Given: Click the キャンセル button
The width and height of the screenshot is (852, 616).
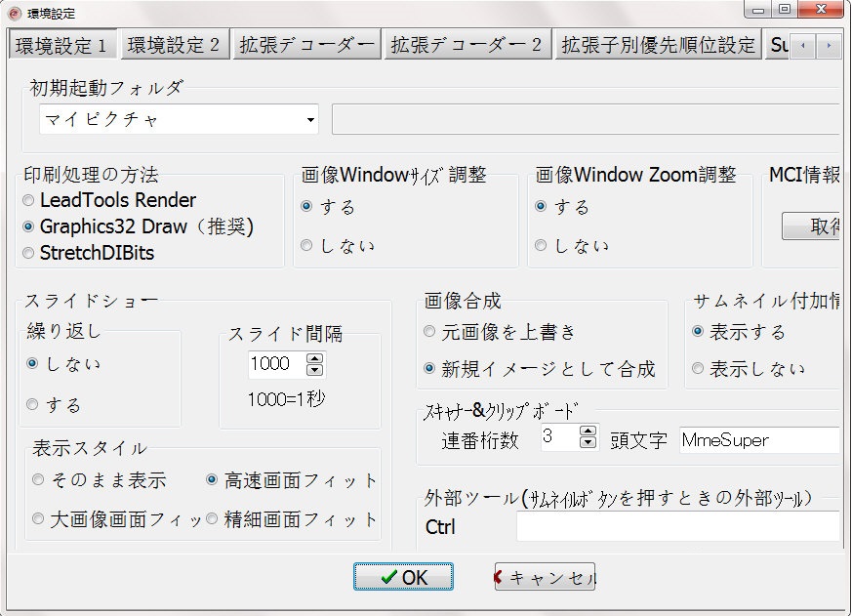Looking at the screenshot, I should tap(545, 577).
